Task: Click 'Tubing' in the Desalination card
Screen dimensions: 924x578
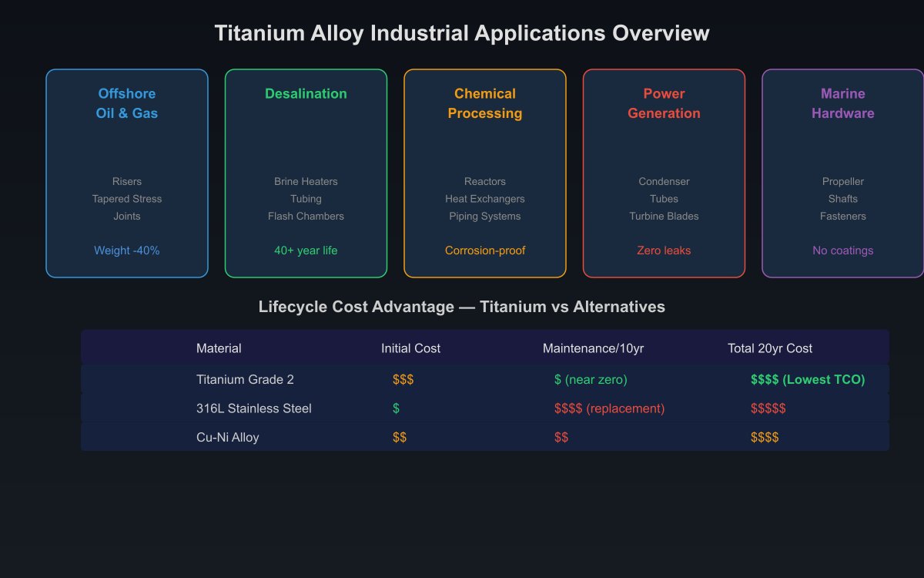Action: pyautogui.click(x=306, y=199)
